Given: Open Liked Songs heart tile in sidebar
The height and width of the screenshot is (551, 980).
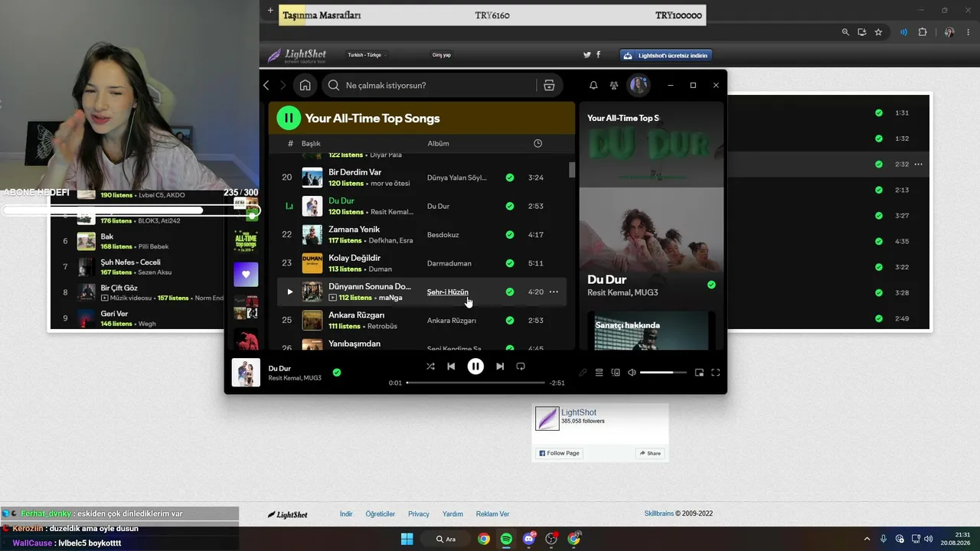Looking at the screenshot, I should (246, 274).
